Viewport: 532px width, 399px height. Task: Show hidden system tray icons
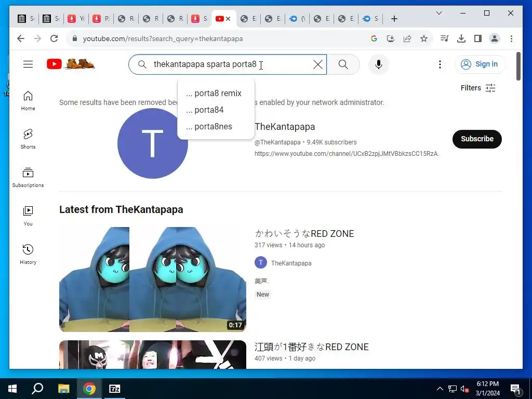[x=440, y=389]
